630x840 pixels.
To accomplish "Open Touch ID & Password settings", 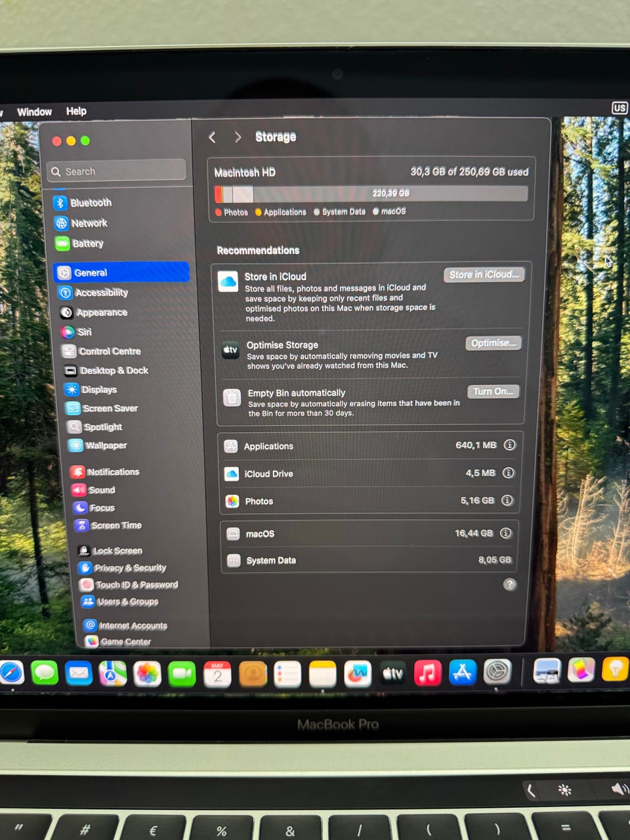I will click(x=129, y=585).
